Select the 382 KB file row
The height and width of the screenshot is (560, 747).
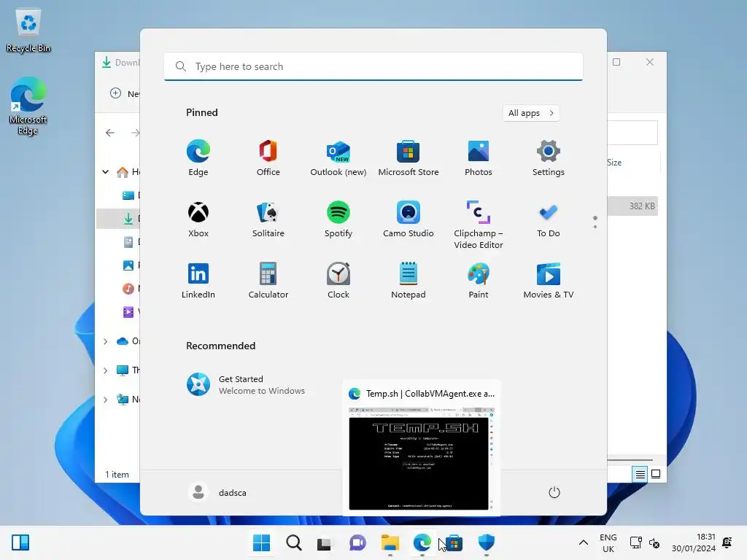point(632,206)
